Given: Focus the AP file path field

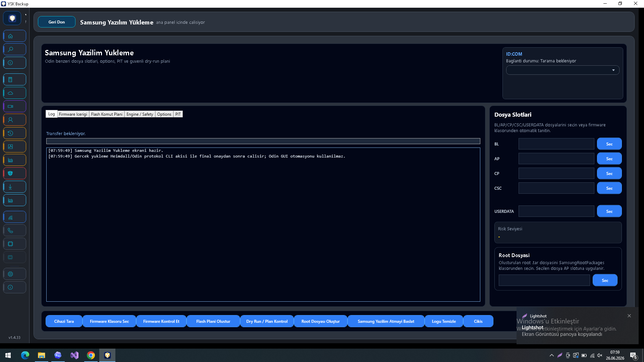Looking at the screenshot, I should coord(556,159).
